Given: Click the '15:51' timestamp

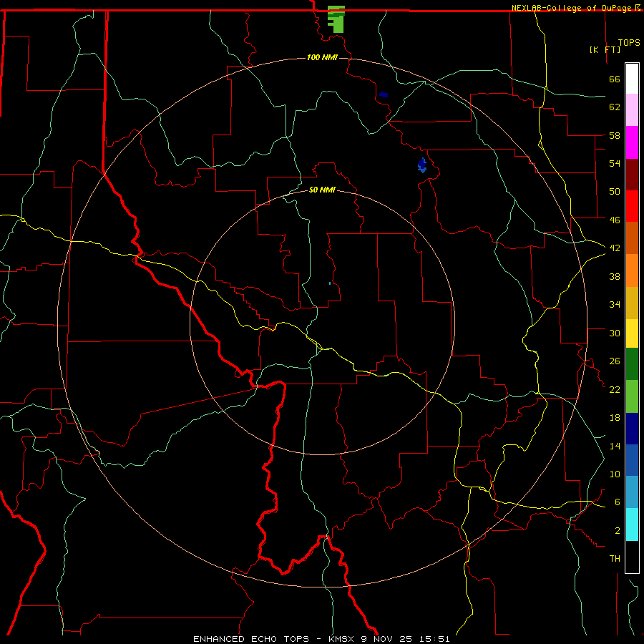Looking at the screenshot, I should pos(434,639).
